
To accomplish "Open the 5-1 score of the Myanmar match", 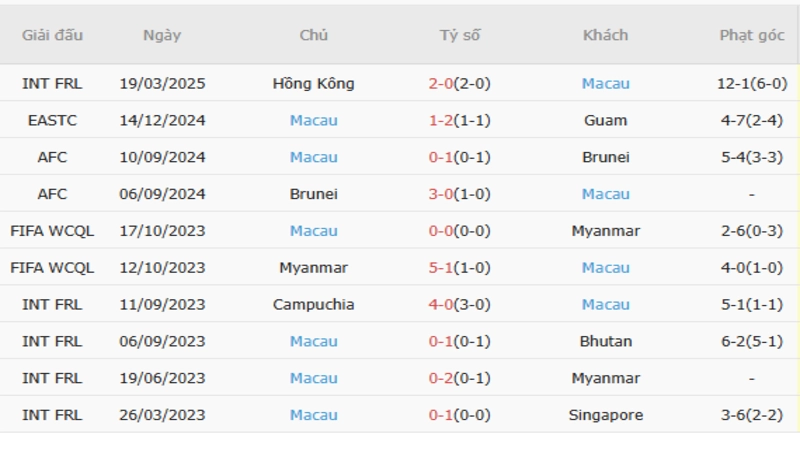I will coord(441,268).
